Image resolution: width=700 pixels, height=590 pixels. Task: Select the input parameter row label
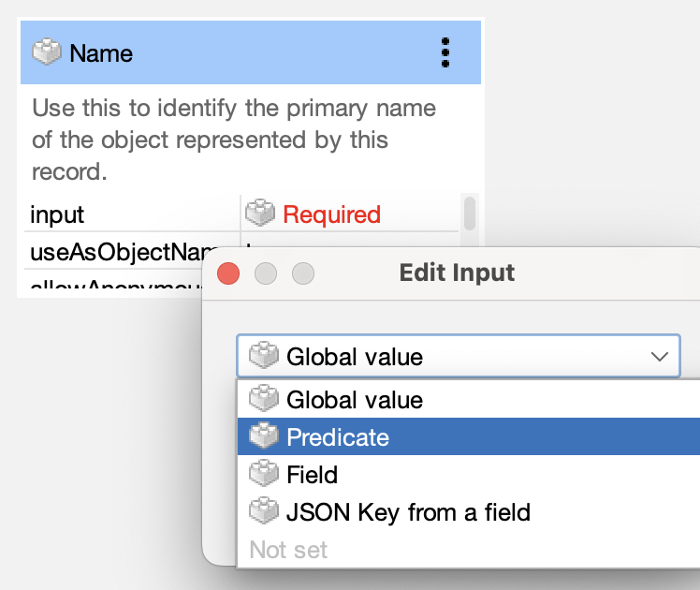57,214
